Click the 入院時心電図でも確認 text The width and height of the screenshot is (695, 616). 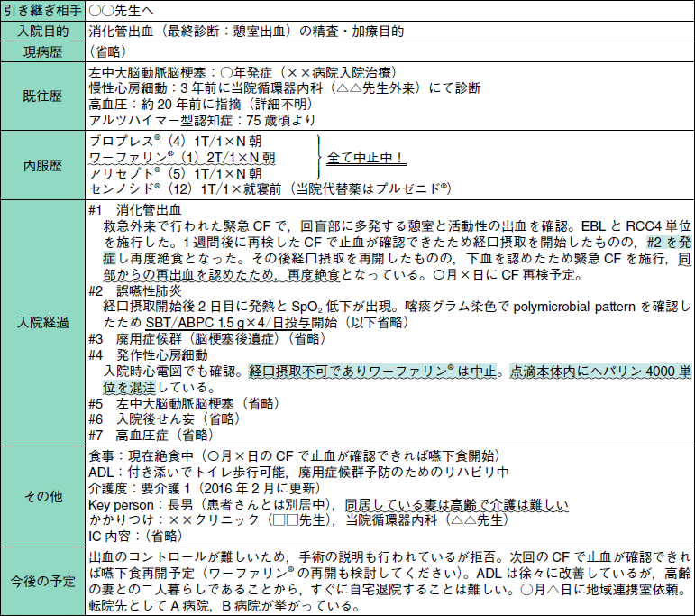[x=173, y=372]
